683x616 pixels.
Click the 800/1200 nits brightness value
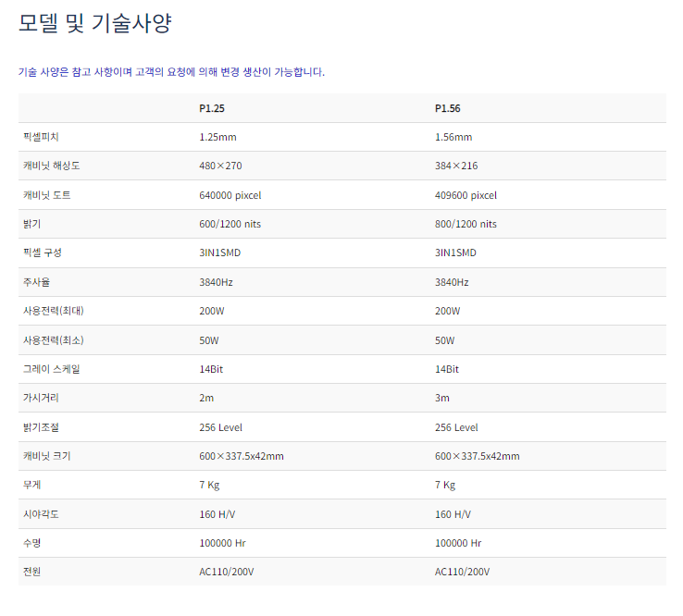point(466,224)
